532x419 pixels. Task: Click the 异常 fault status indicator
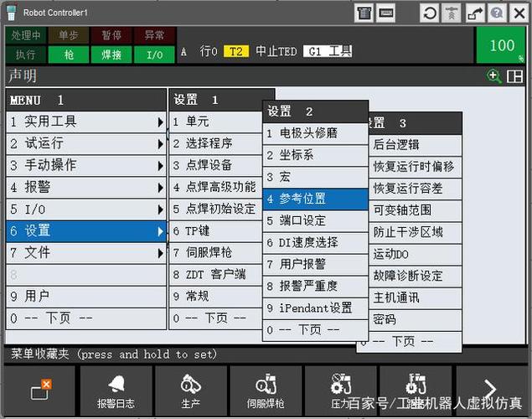[x=154, y=35]
